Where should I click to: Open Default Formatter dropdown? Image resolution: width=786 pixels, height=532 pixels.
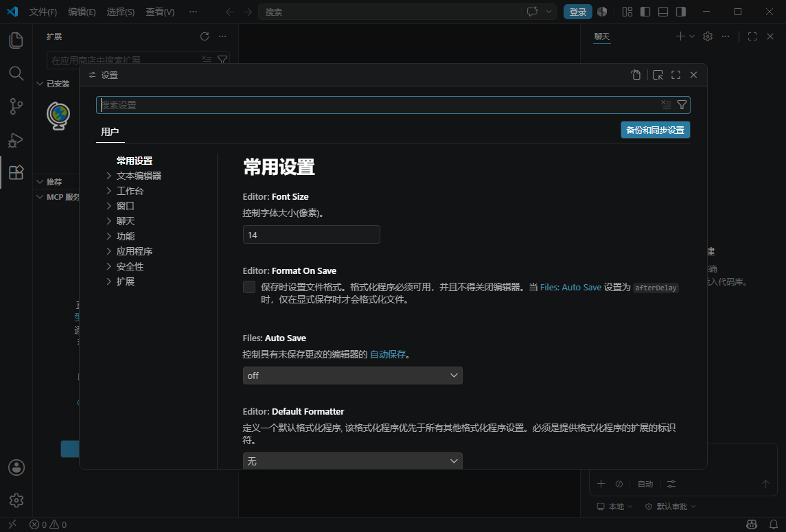pyautogui.click(x=352, y=461)
